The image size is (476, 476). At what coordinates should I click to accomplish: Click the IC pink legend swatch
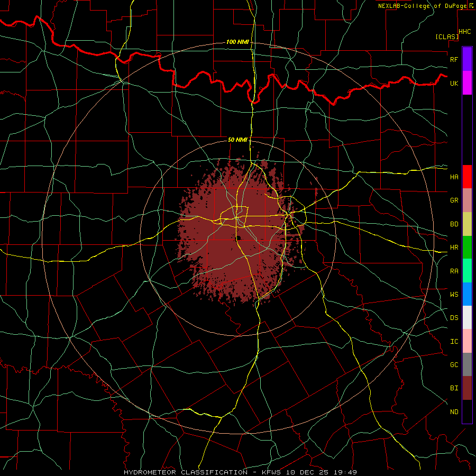467,341
